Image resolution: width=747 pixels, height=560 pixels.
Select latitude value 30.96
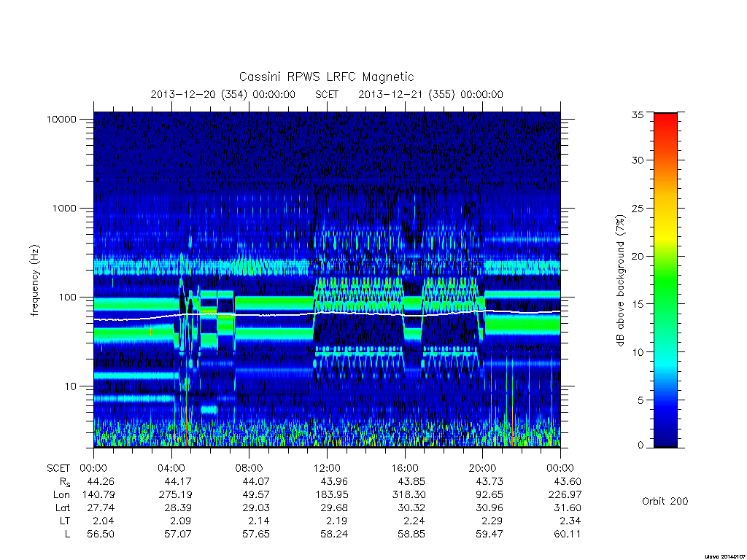click(489, 507)
